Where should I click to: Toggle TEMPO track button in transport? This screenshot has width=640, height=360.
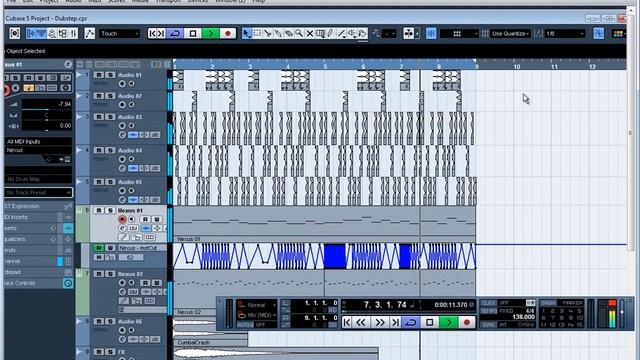[x=488, y=311]
